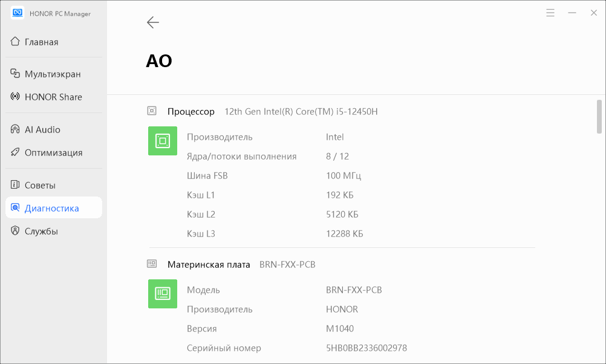
Task: Open Советы tips page
Action: (x=40, y=185)
